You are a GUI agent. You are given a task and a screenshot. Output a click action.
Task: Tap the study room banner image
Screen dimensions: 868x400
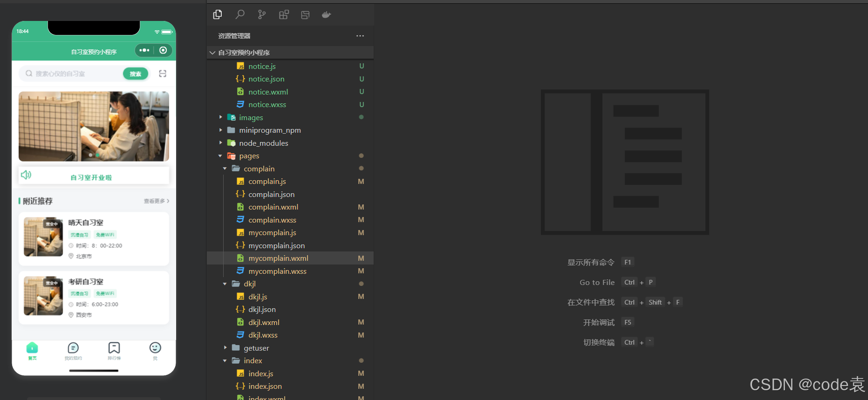[94, 126]
